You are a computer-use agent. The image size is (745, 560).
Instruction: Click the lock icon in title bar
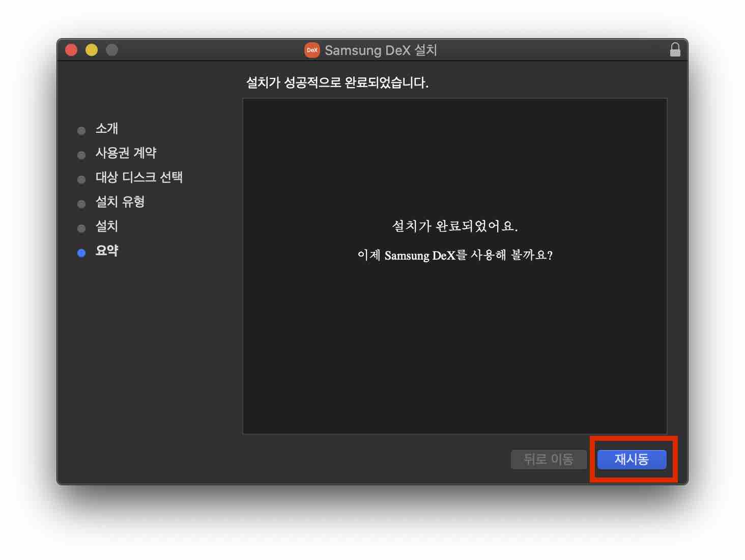[675, 50]
